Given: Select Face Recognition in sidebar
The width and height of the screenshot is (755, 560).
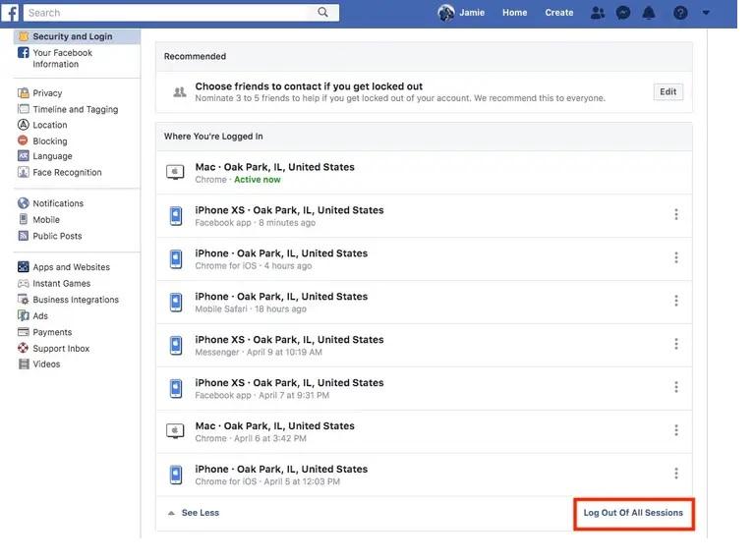Looking at the screenshot, I should click(67, 172).
